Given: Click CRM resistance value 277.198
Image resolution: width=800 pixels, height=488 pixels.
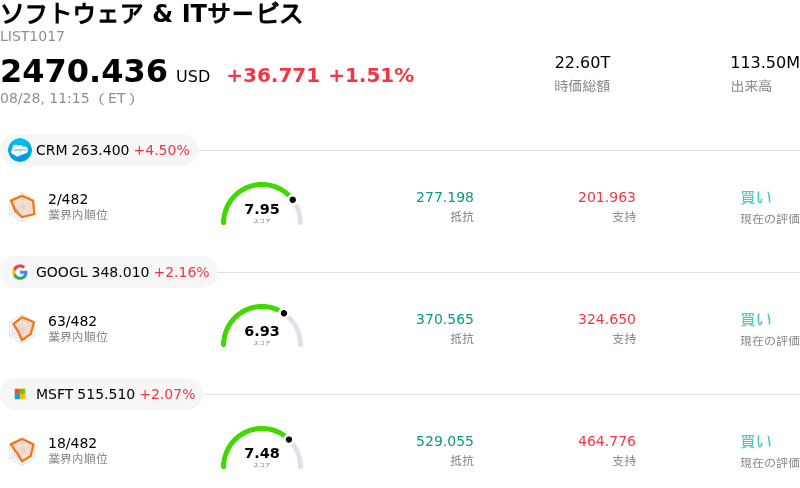Looking at the screenshot, I should coord(445,197).
